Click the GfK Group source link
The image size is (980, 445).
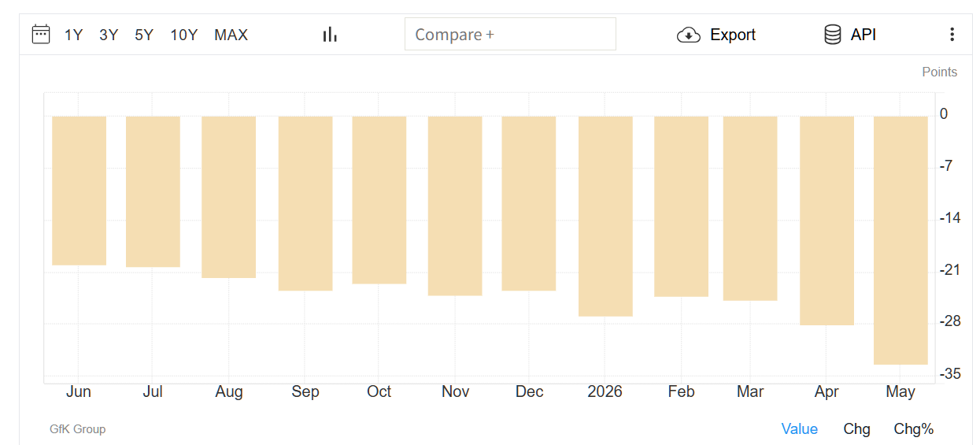(77, 429)
